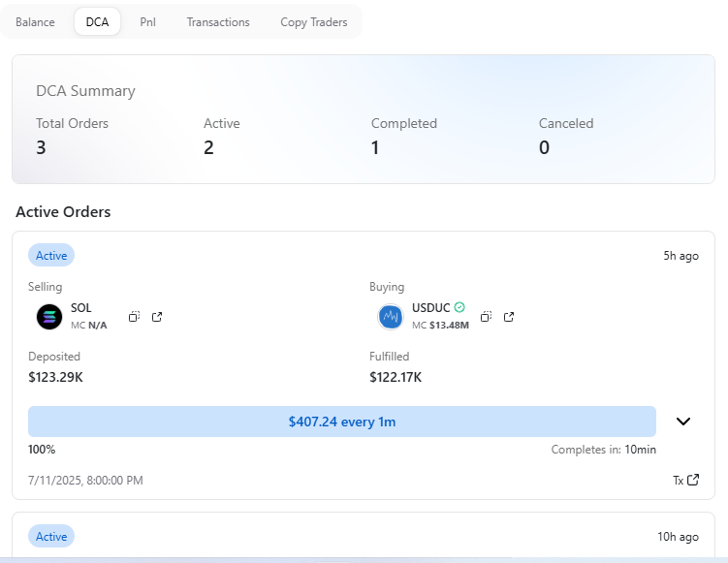
Task: Click Deposited amount $123.29K
Action: click(x=55, y=377)
